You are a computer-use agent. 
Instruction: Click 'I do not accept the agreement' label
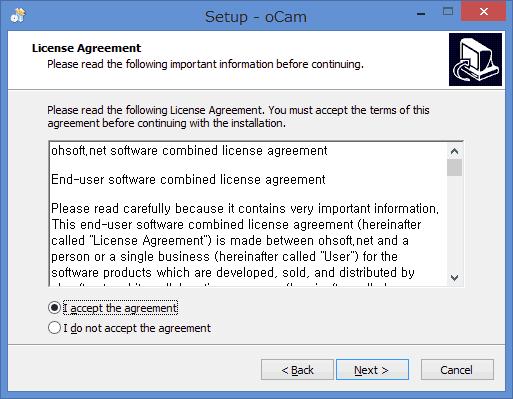tap(137, 328)
